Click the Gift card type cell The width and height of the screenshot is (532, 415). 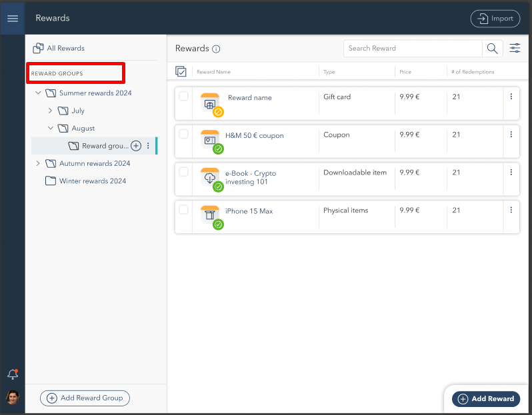pyautogui.click(x=337, y=97)
